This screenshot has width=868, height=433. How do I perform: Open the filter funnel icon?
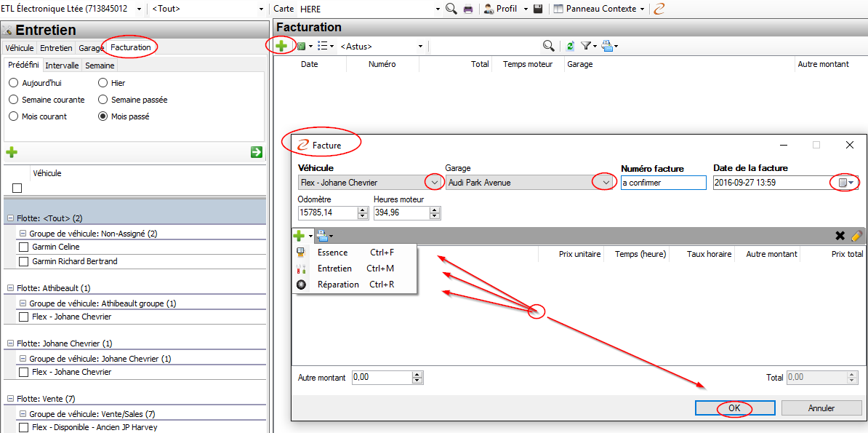[x=586, y=46]
